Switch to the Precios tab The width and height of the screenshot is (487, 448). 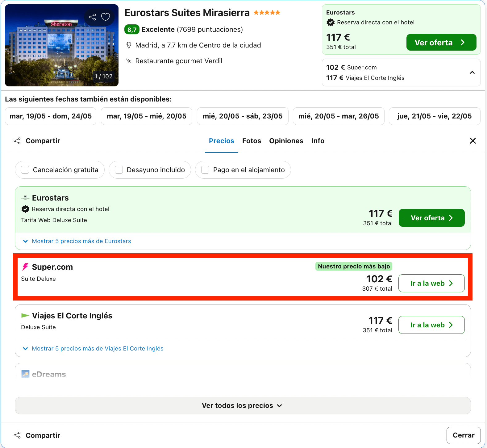(222, 141)
